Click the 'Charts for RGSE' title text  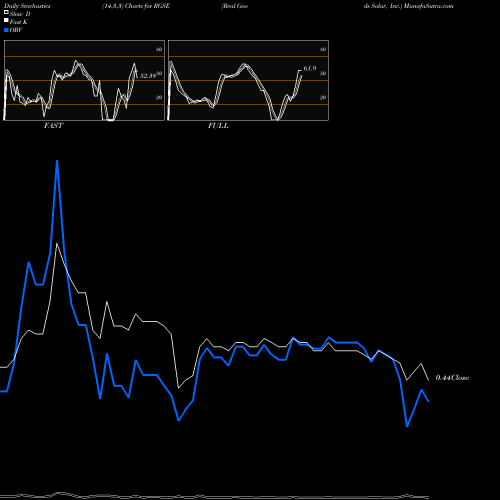[x=147, y=6]
